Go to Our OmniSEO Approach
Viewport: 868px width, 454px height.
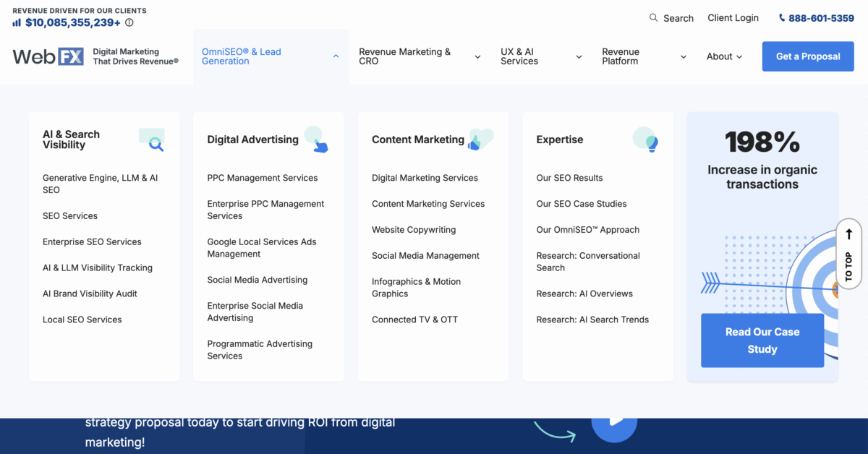click(x=588, y=230)
